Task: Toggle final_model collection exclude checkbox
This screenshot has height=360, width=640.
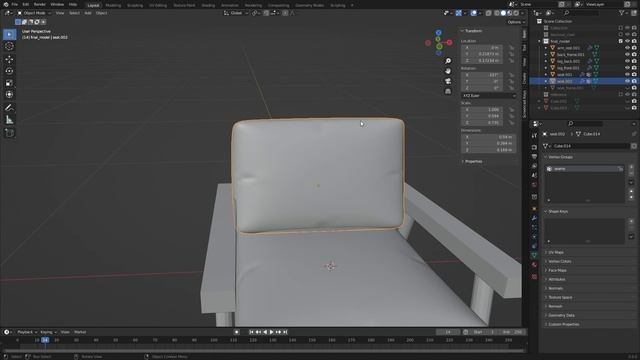Action: (x=620, y=41)
